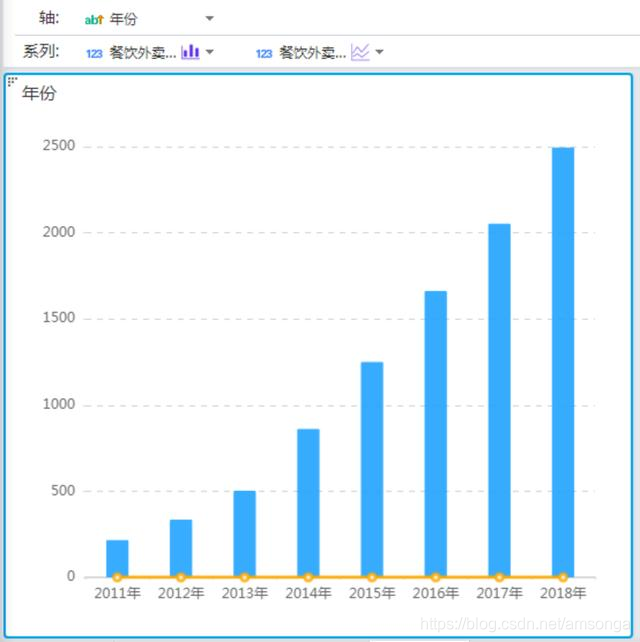Screen dimensions: 640x642
Task: Click the 2016年 bar
Action: 436,434
